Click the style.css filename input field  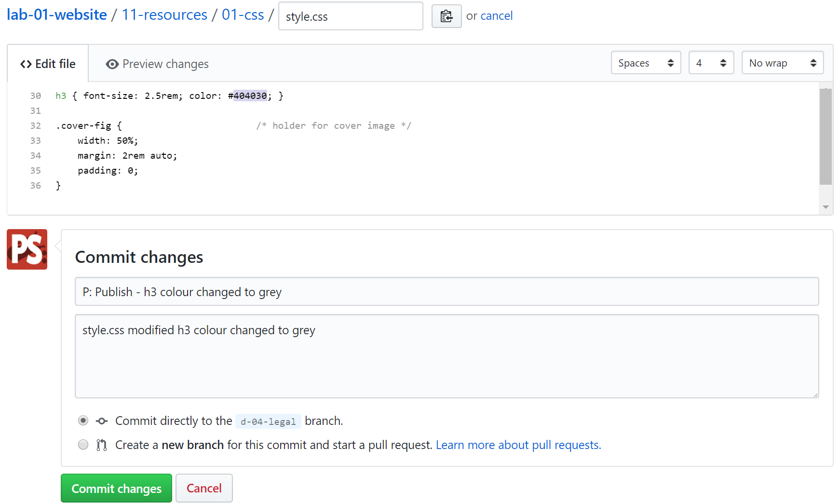351,16
